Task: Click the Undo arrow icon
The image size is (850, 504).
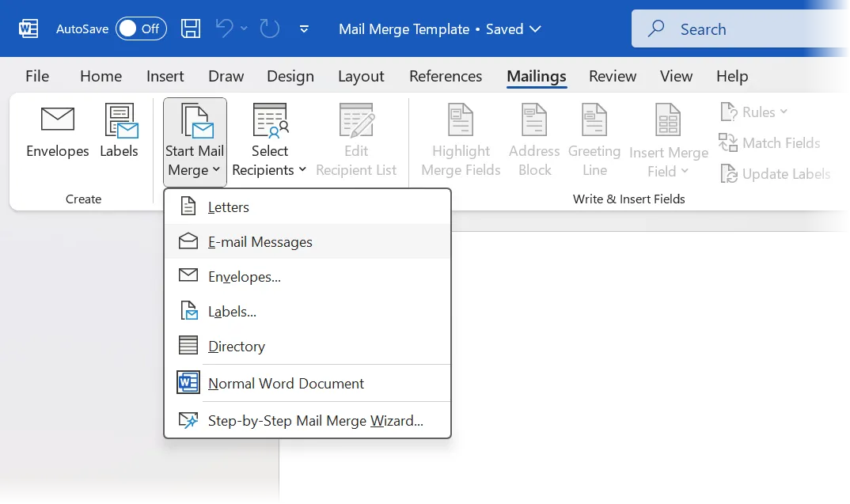Action: point(225,28)
